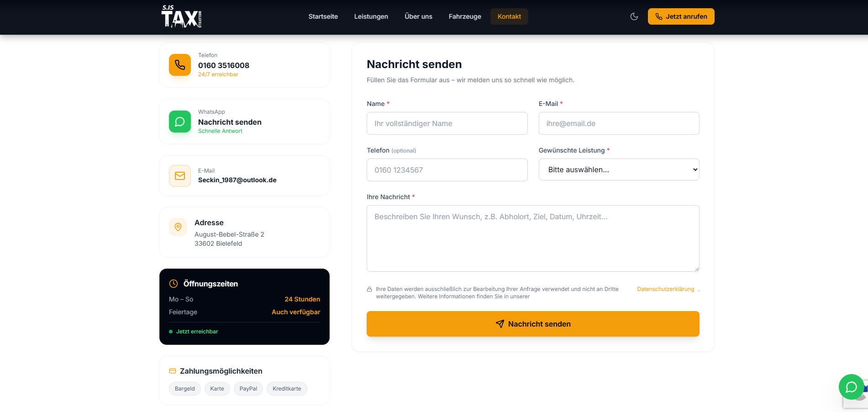Image resolution: width=868 pixels, height=412 pixels.
Task: Open the Gewünschte Leistung dropdown
Action: point(619,169)
